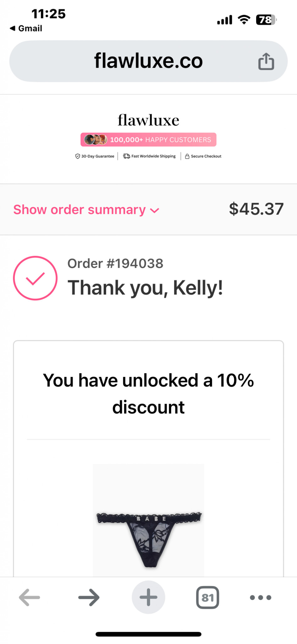Tap the $45.37 order total
The height and width of the screenshot is (644, 297).
tap(256, 209)
